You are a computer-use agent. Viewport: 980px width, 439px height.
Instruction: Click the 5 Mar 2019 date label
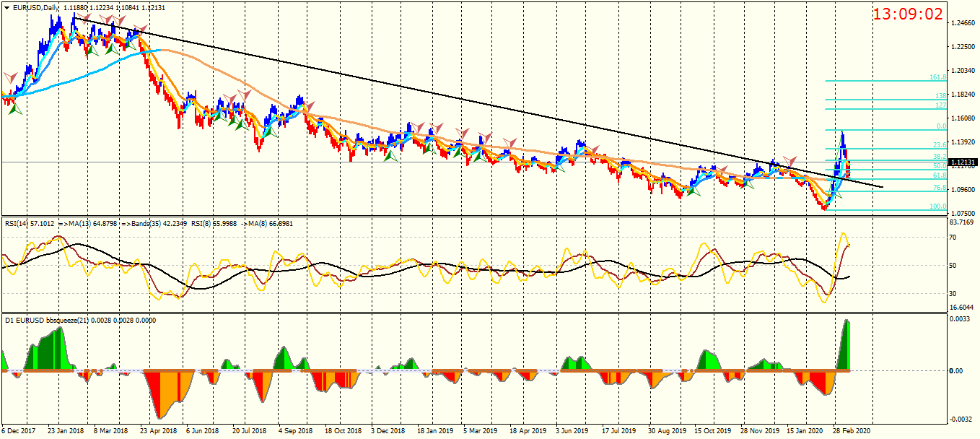[481, 431]
